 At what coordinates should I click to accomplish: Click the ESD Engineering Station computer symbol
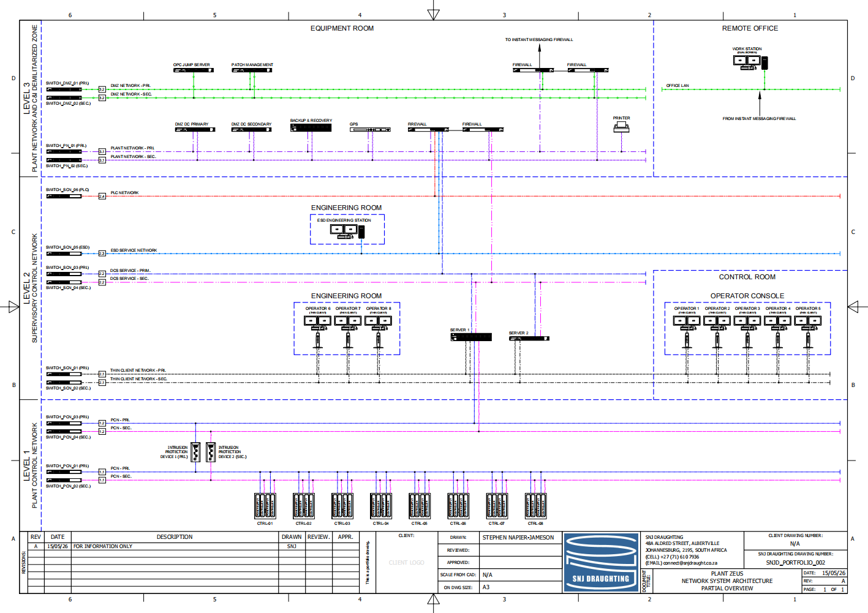coord(347,231)
